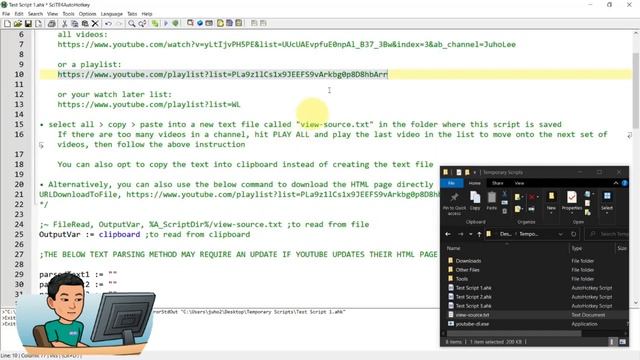Click the Replace icon in SciTE toolbar

coord(142,24)
